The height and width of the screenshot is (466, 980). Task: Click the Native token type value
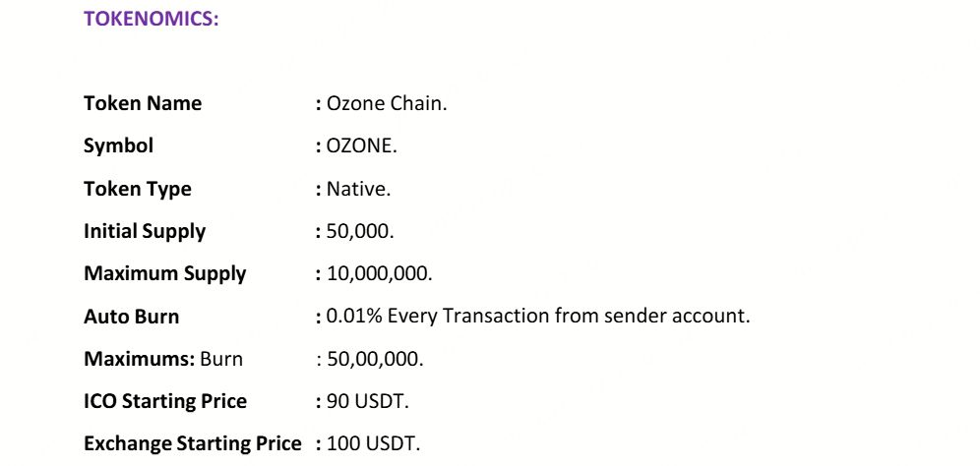(x=359, y=189)
